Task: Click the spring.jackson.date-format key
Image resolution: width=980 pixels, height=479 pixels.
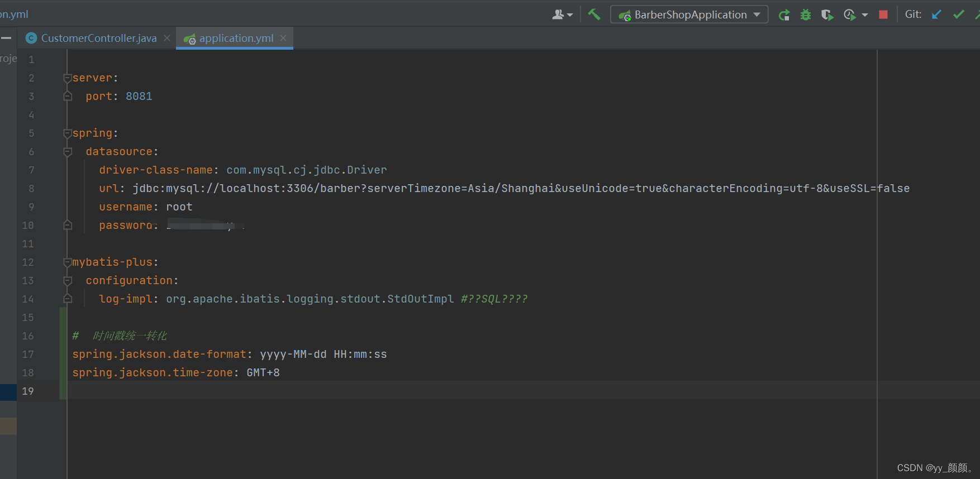Action: coord(159,354)
